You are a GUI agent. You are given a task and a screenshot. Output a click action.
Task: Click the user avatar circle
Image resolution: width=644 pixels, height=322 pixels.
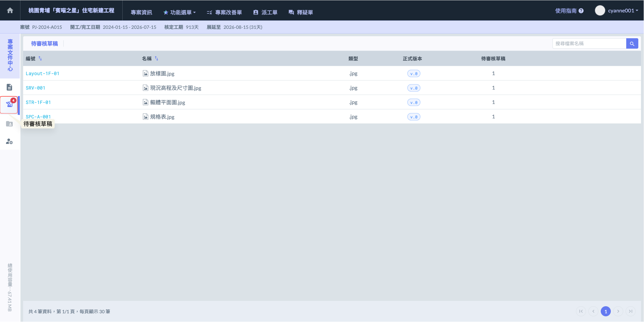(600, 10)
